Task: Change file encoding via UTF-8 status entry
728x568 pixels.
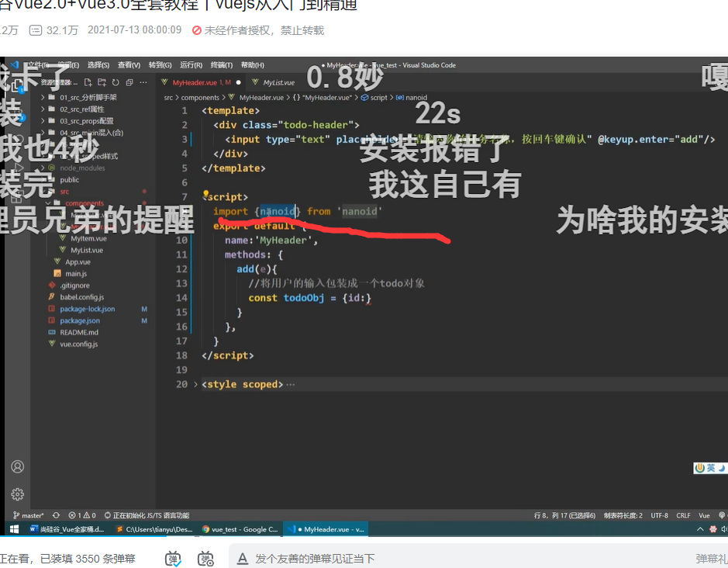Action: [x=659, y=515]
